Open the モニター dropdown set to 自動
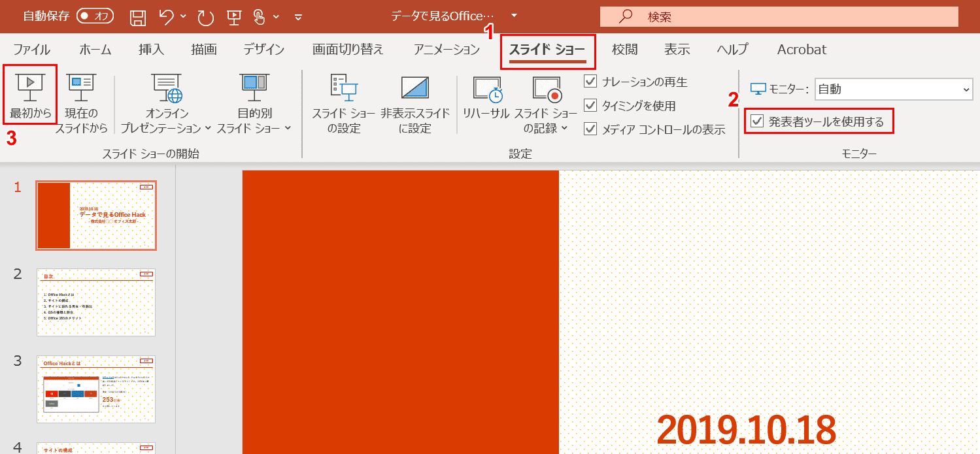980x454 pixels. click(894, 89)
